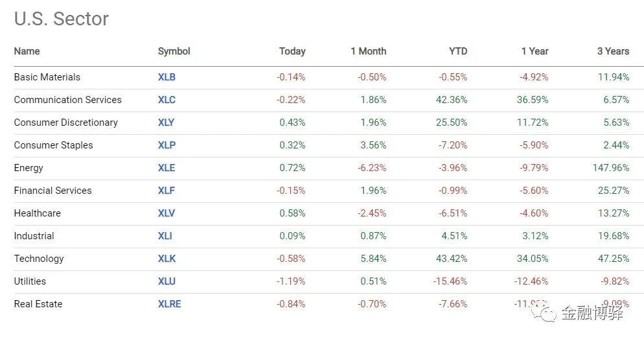Image resolution: width=644 pixels, height=341 pixels.
Task: Click the XLU utilities symbol link
Action: pyautogui.click(x=167, y=281)
